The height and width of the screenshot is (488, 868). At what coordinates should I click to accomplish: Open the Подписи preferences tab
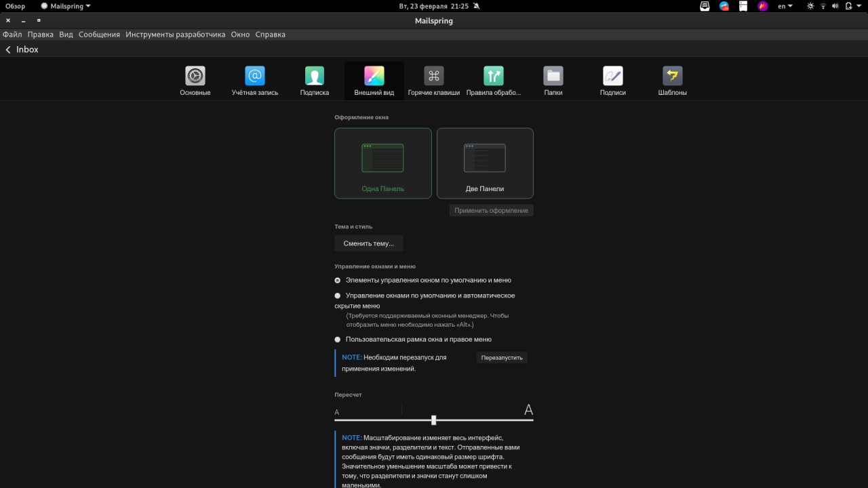click(613, 81)
